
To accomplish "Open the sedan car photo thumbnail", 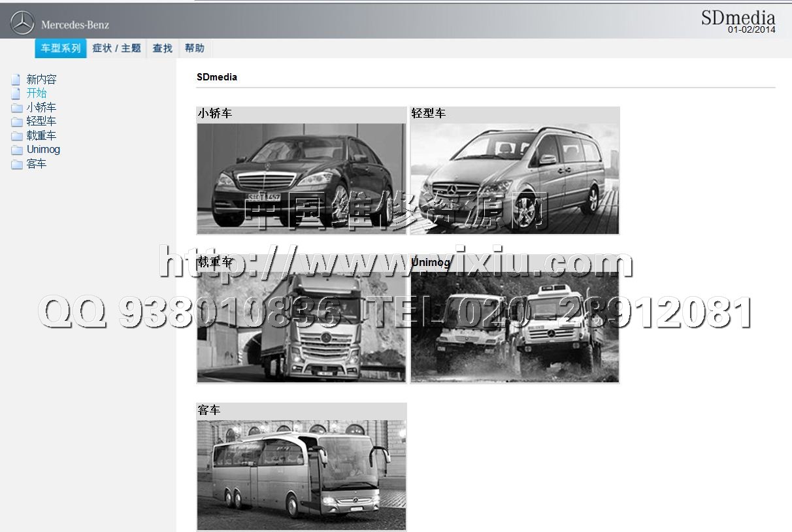I will (301, 178).
